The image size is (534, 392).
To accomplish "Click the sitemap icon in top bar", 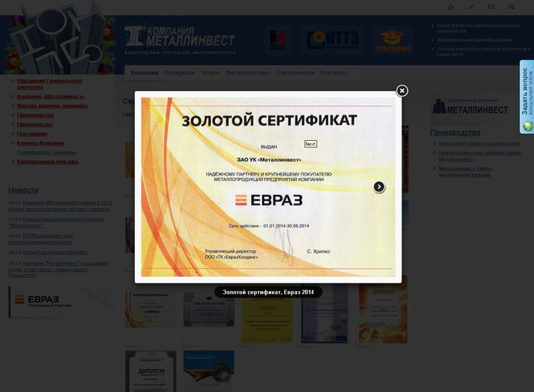I will pos(512,7).
